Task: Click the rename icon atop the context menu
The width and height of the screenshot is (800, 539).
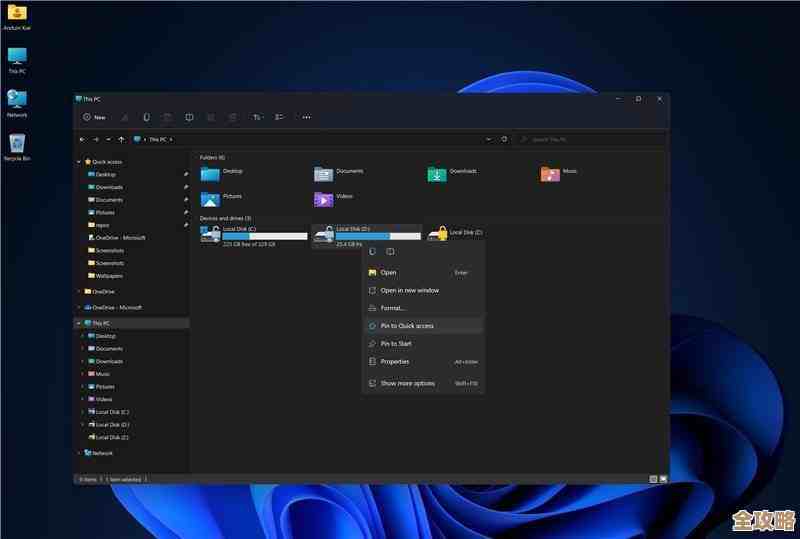Action: pos(390,251)
